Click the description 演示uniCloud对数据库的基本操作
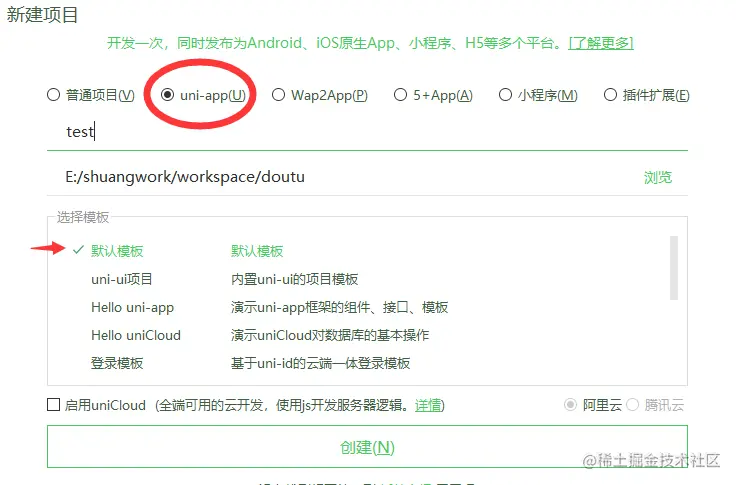Viewport: 736px width, 485px height. coord(330,335)
